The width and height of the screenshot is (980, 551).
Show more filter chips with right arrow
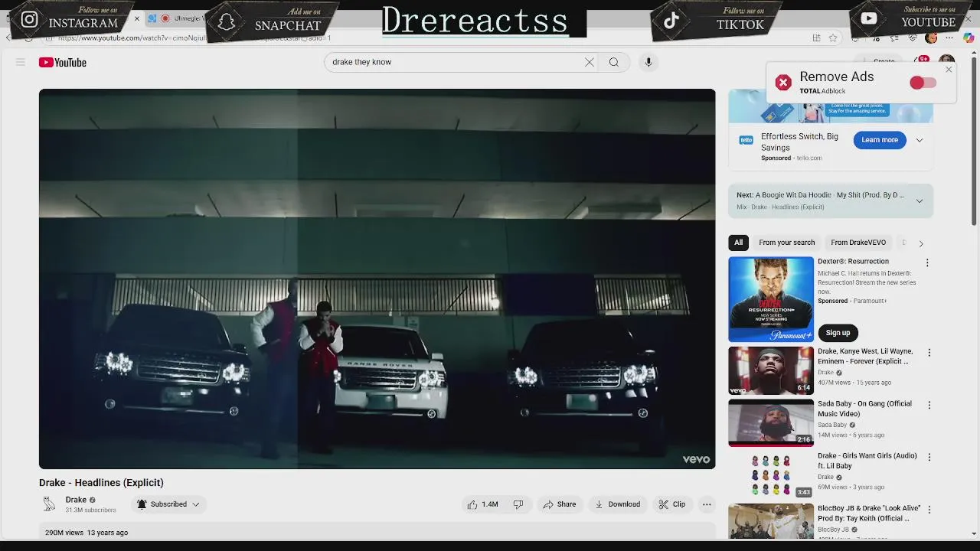(x=921, y=243)
